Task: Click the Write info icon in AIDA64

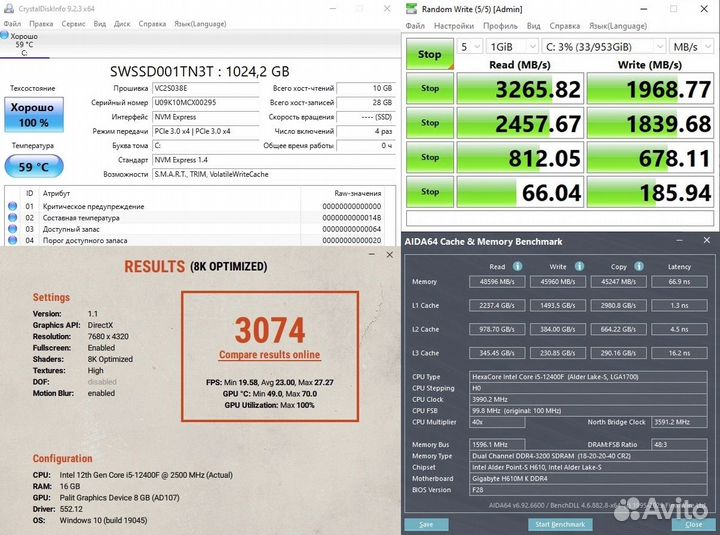Action: pyautogui.click(x=579, y=266)
